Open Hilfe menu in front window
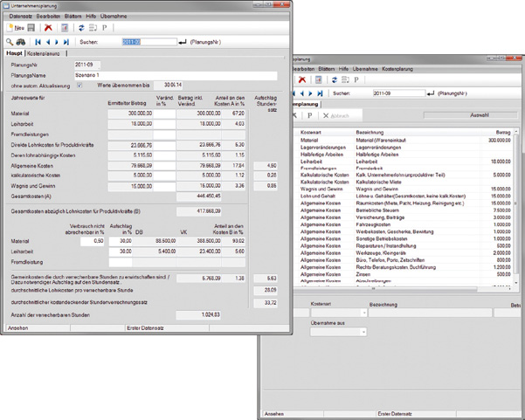The width and height of the screenshot is (525, 420). 91,16
